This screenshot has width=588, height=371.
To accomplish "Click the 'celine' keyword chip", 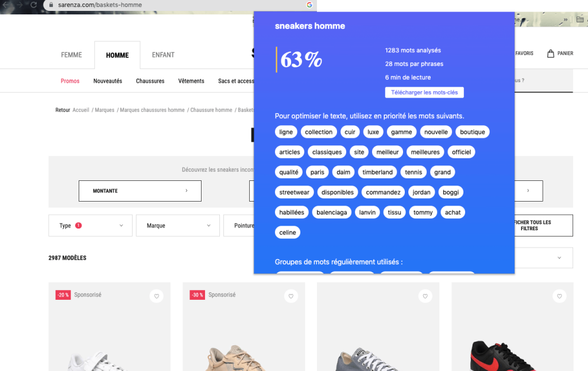I will pos(288,233).
